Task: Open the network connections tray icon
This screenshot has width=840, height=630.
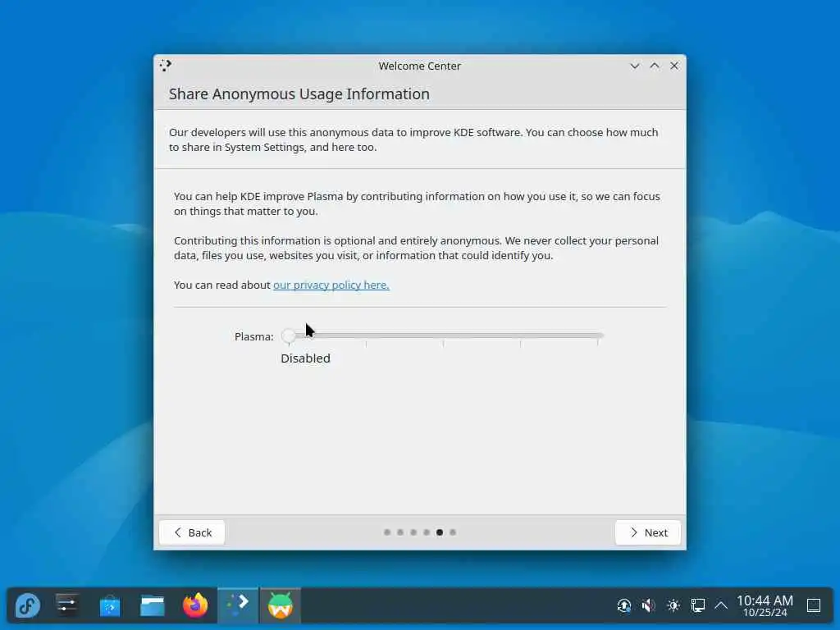Action: 697,606
